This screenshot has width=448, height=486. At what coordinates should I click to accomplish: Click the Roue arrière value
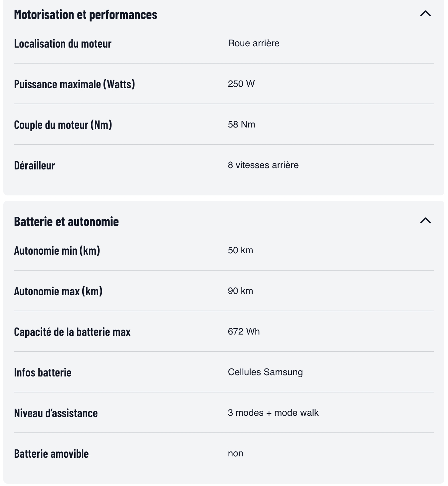click(x=254, y=43)
